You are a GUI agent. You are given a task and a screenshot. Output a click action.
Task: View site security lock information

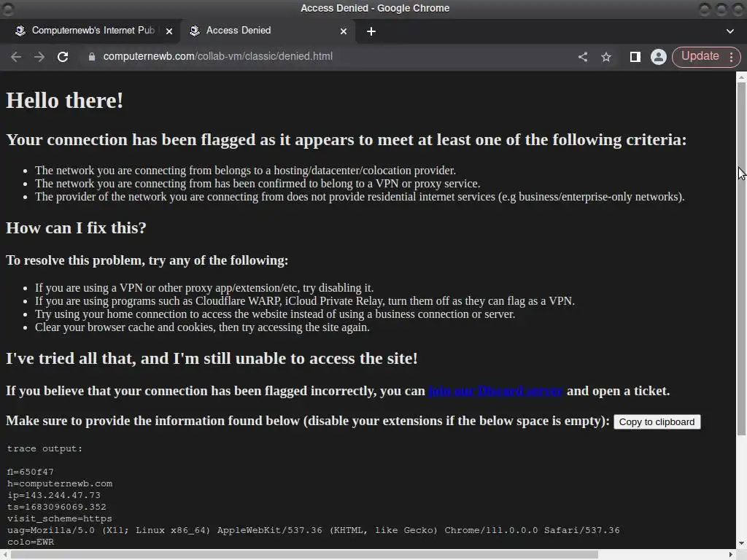pos(92,57)
